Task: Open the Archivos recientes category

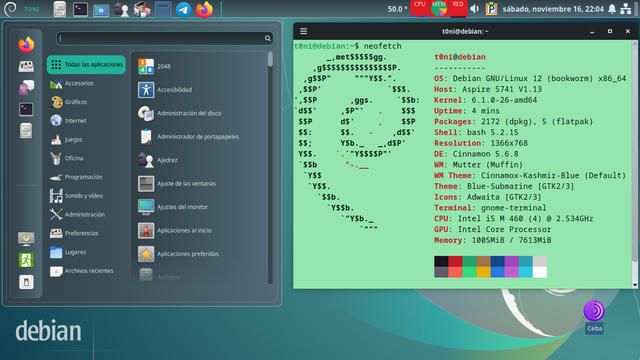Action: pyautogui.click(x=86, y=271)
